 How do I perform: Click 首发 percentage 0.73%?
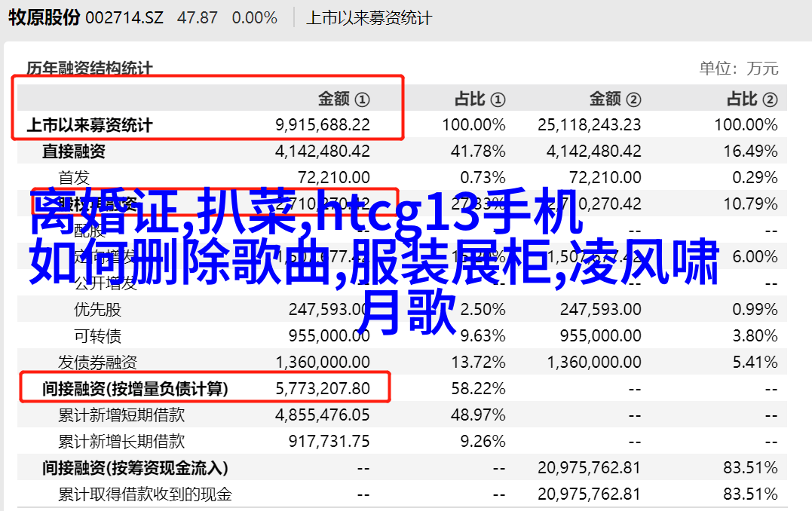(x=483, y=178)
